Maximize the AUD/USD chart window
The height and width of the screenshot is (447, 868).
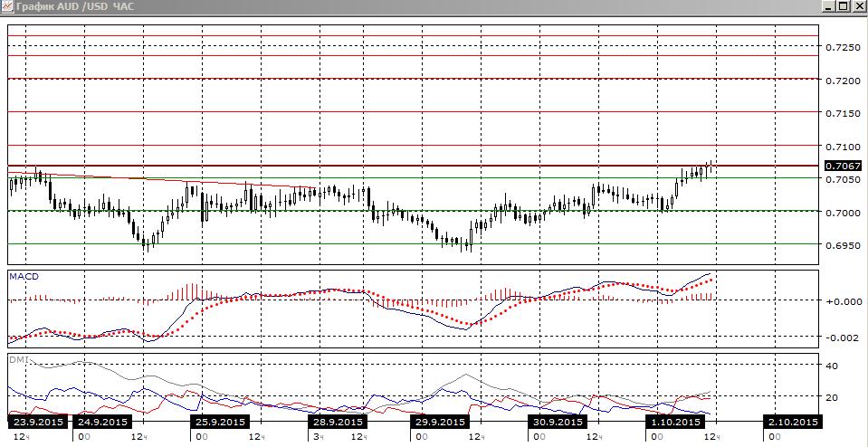click(843, 6)
